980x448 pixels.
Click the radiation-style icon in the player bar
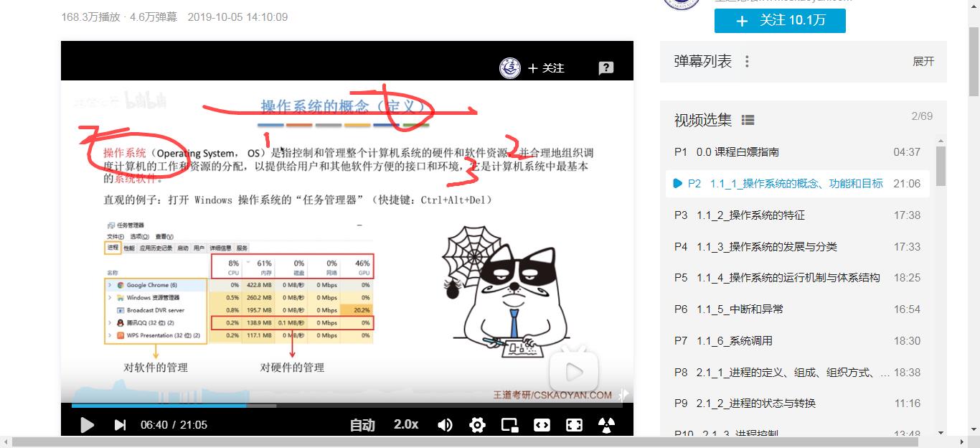(607, 425)
